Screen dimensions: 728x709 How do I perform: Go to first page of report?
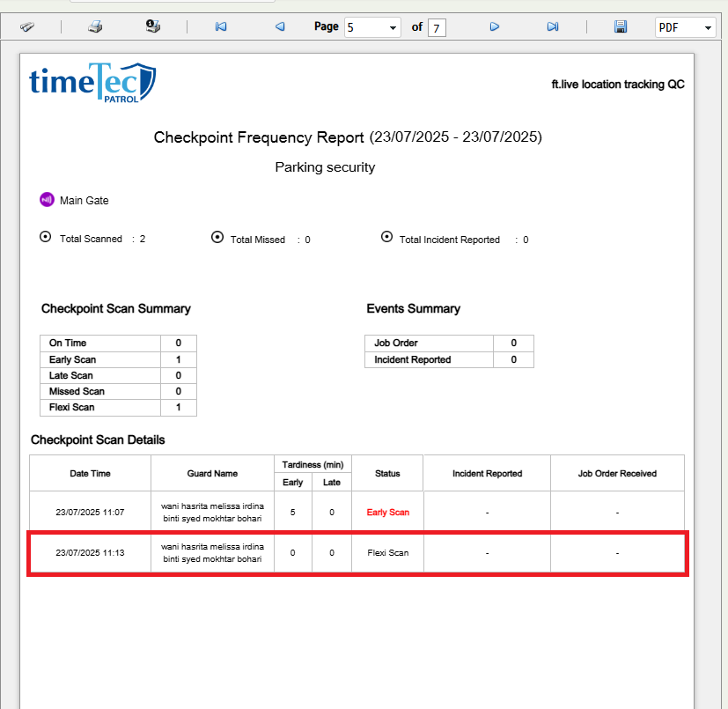click(x=221, y=26)
